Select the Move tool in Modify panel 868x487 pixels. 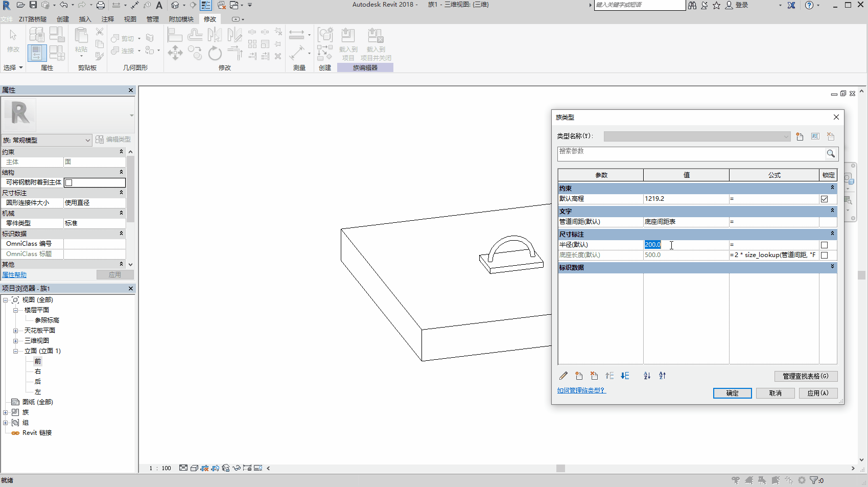tap(175, 53)
